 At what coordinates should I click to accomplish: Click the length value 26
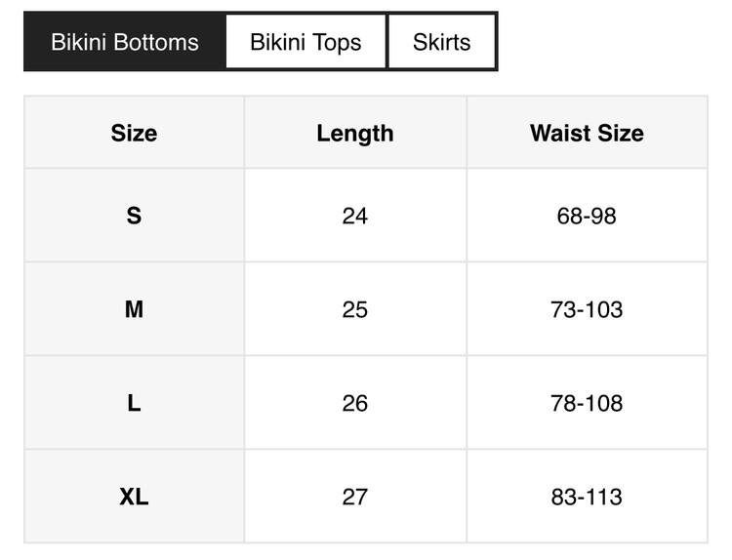point(355,403)
